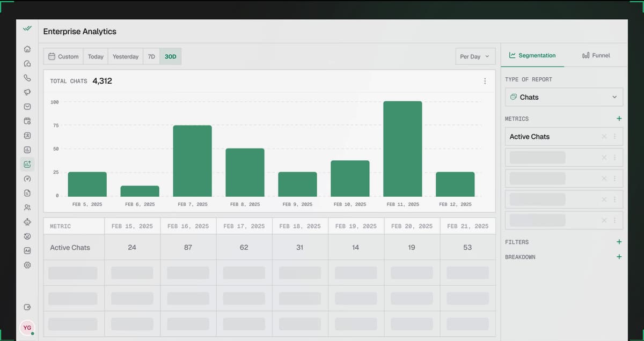Click the table cell showing 62

[244, 247]
